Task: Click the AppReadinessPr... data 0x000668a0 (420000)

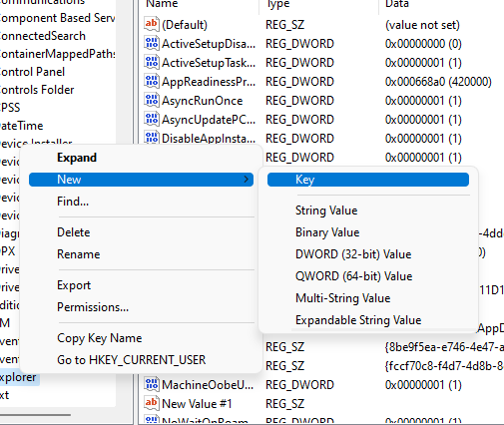Action: pos(438,82)
